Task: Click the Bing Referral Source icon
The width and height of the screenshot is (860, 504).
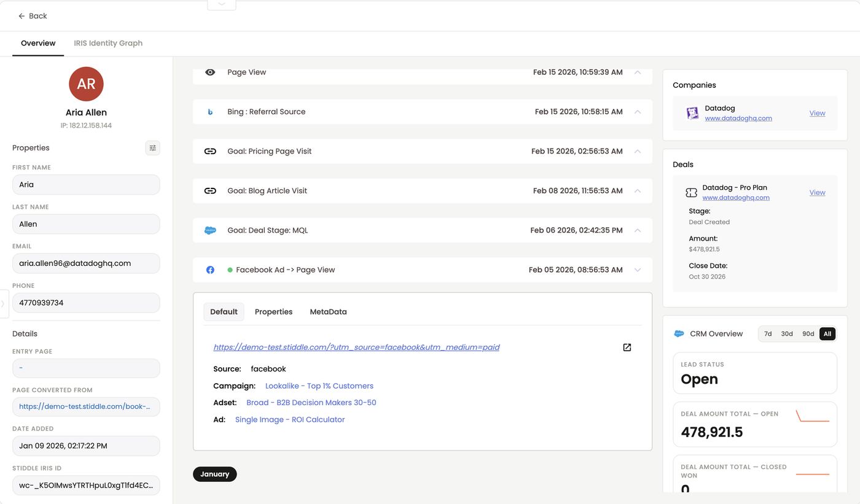Action: pos(210,112)
